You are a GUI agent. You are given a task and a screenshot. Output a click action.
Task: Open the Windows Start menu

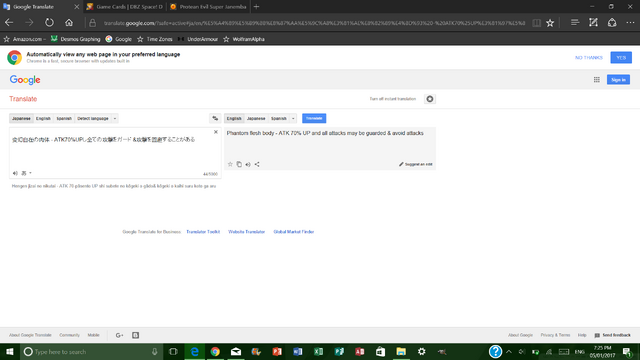pos(10,351)
